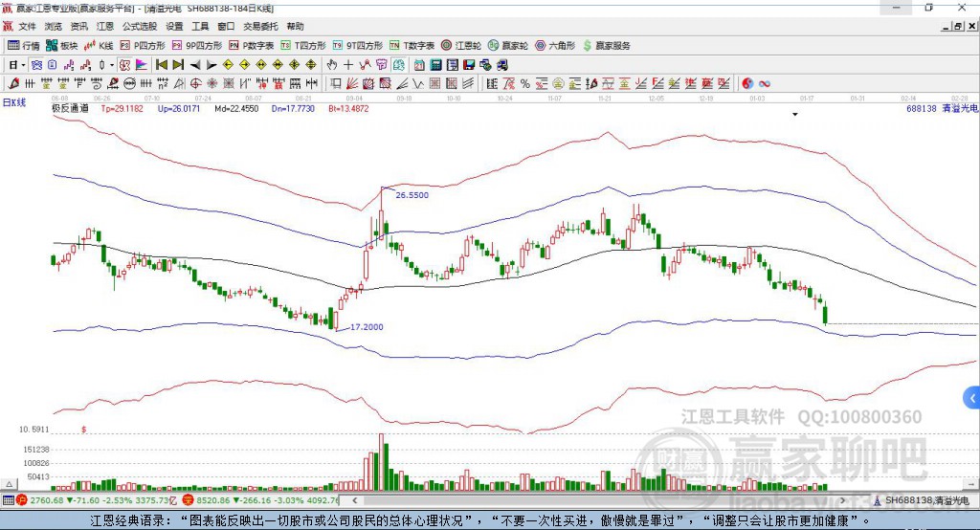Expand the 日 period dropdown arrow
The height and width of the screenshot is (530, 980).
tap(23, 65)
